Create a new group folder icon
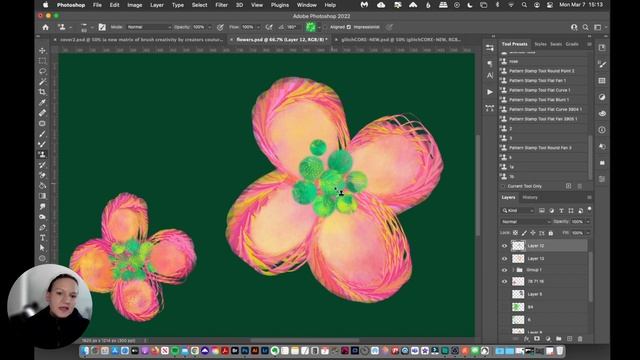This screenshot has height=360, width=640. click(x=558, y=339)
